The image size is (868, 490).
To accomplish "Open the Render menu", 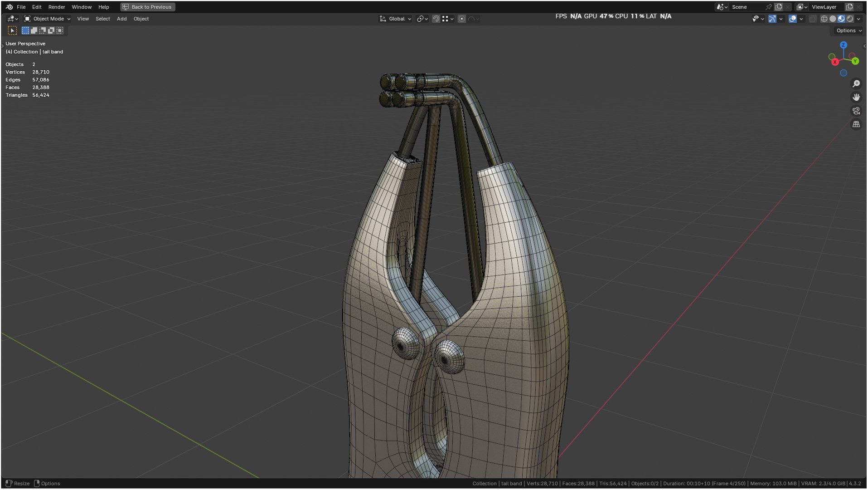I will click(57, 7).
